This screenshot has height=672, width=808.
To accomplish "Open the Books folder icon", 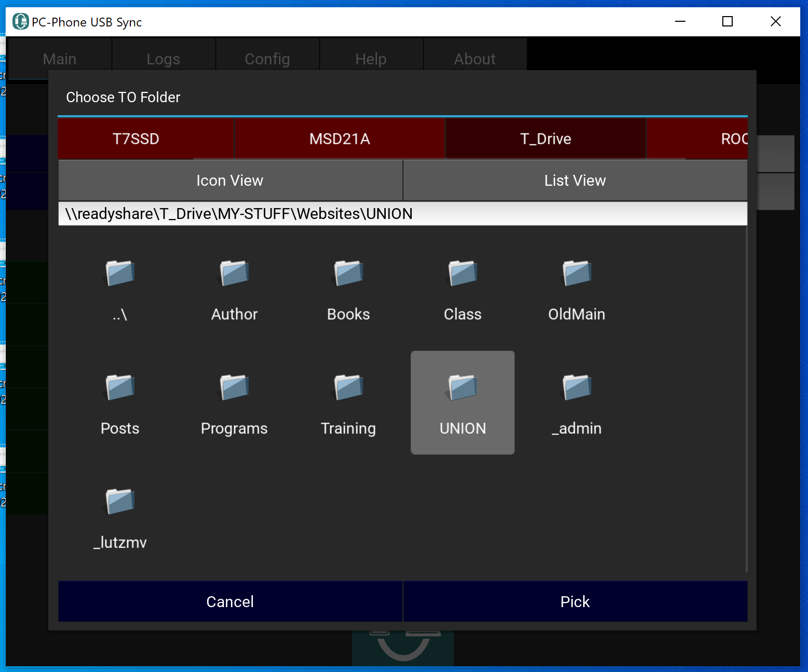I will (x=348, y=273).
